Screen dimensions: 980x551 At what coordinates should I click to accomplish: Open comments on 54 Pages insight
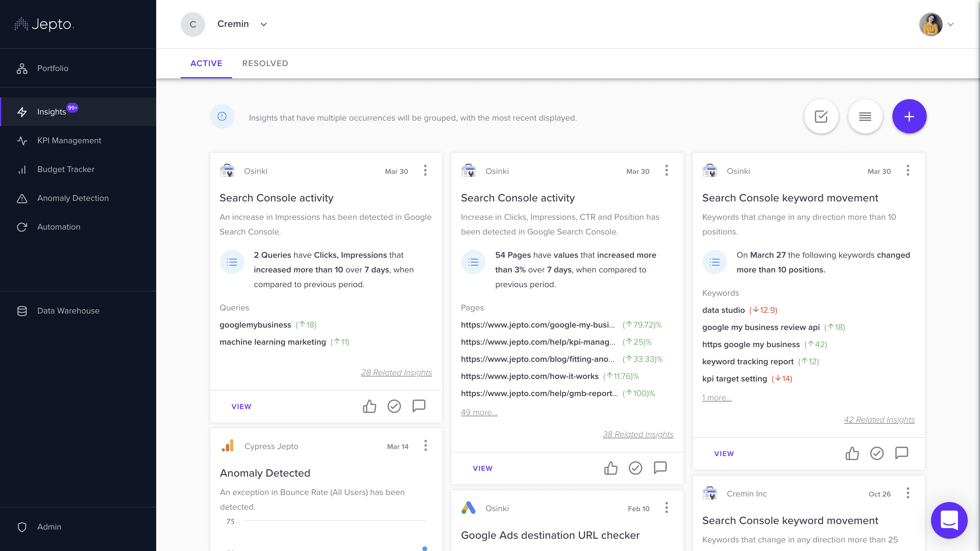pyautogui.click(x=660, y=468)
